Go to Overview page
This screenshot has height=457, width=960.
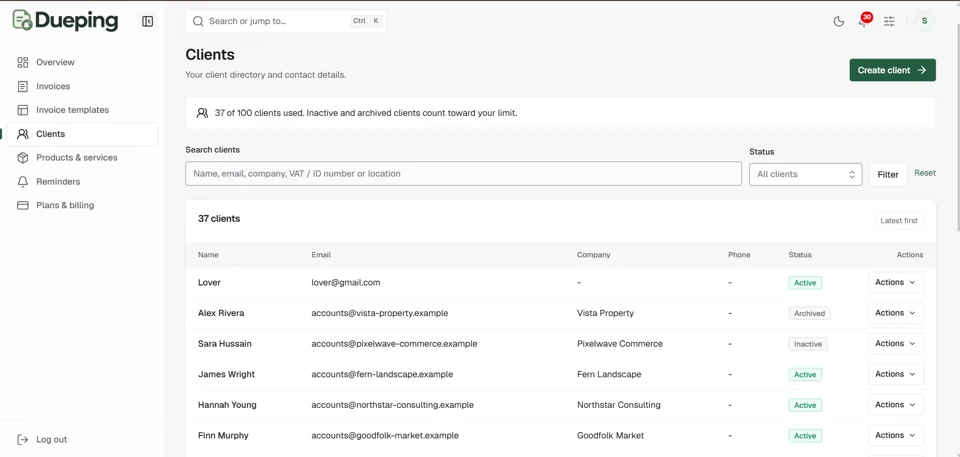(x=82, y=62)
